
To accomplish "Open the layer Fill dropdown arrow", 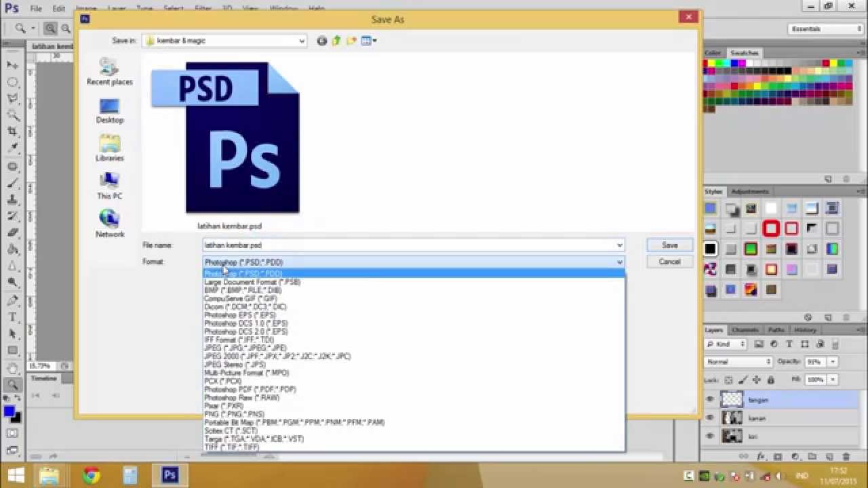I will (833, 380).
